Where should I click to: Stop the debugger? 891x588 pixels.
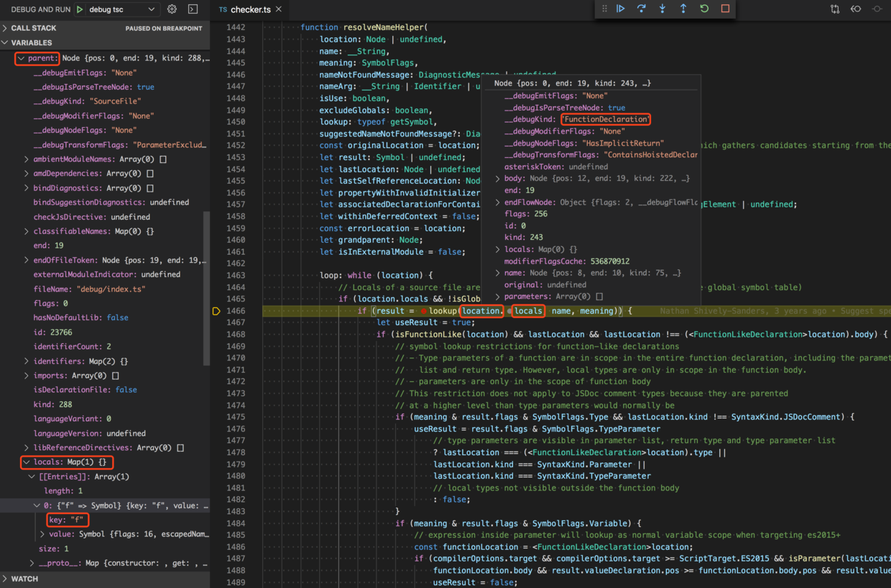point(725,9)
